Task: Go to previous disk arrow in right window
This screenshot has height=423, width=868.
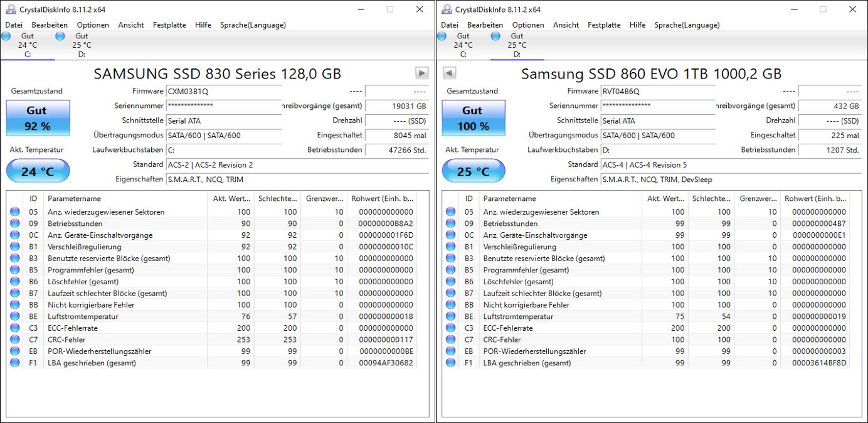Action: (449, 73)
